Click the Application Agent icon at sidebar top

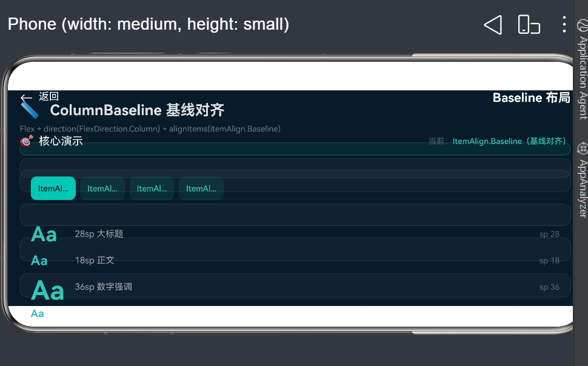(583, 26)
